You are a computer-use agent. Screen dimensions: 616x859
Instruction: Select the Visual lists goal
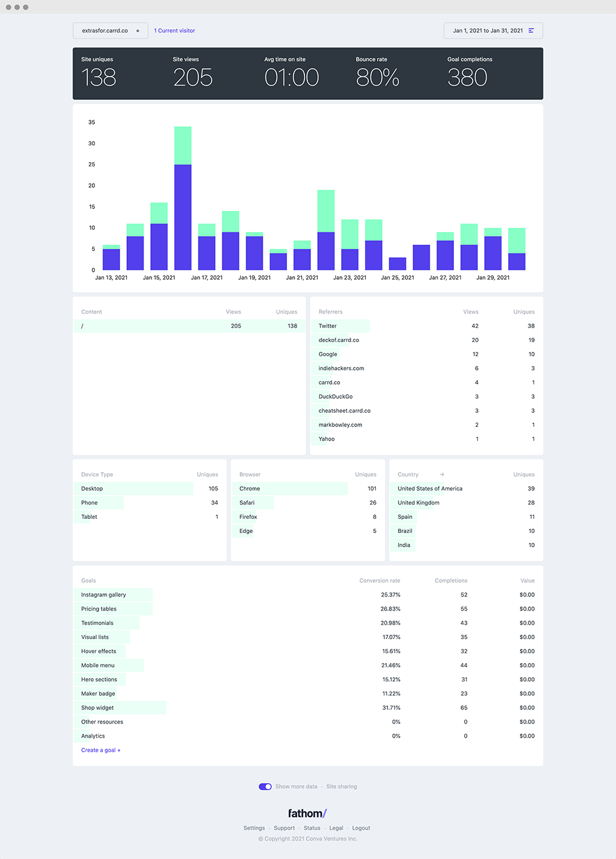[308, 637]
